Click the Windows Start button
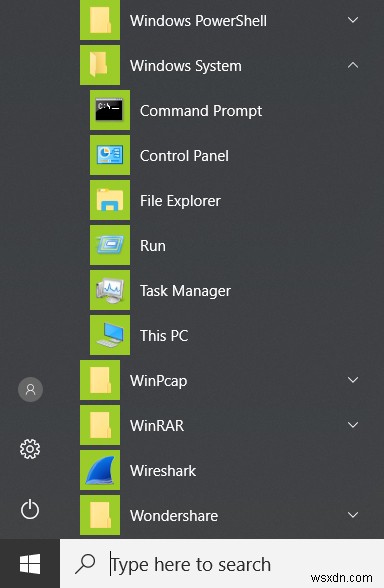This screenshot has height=588, width=384. point(30,564)
